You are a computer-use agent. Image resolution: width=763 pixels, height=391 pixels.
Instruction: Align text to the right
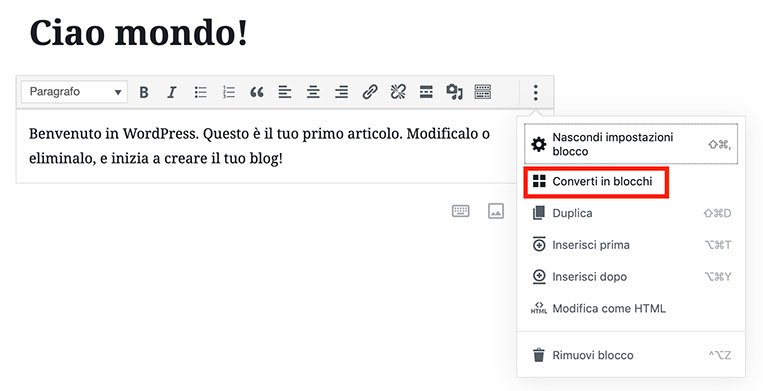342,92
